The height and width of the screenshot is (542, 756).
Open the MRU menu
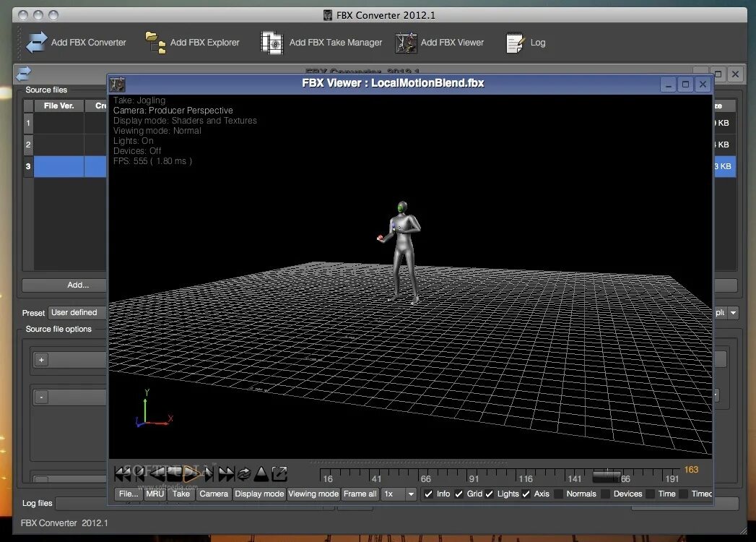coord(155,494)
